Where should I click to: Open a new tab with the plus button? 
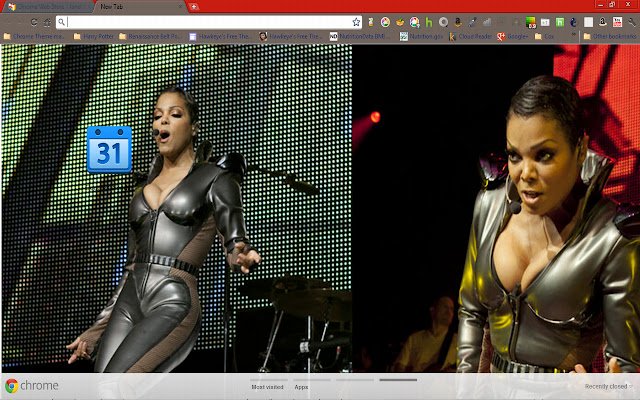click(x=194, y=7)
